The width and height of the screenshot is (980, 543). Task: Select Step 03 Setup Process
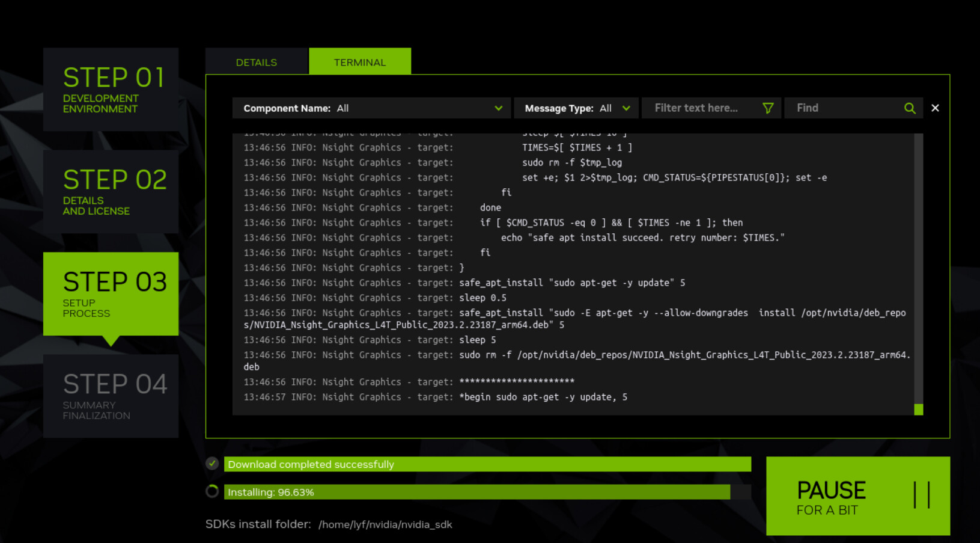[x=111, y=294]
